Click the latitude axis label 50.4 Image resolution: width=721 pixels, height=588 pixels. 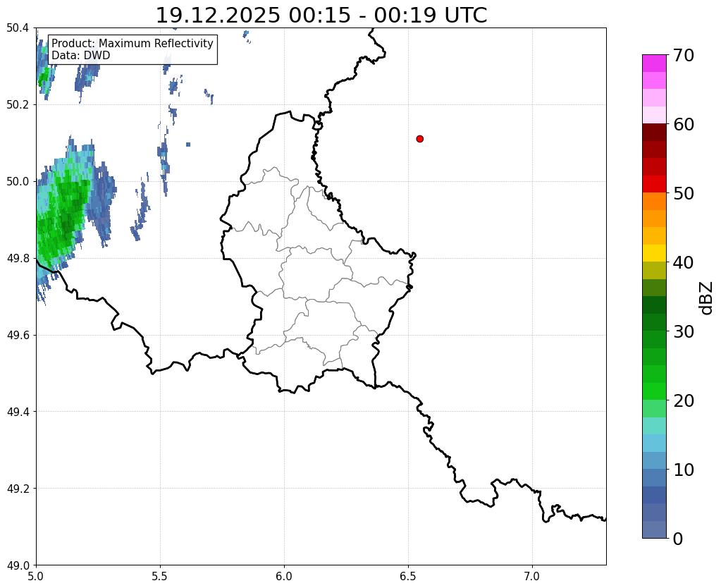[18, 28]
